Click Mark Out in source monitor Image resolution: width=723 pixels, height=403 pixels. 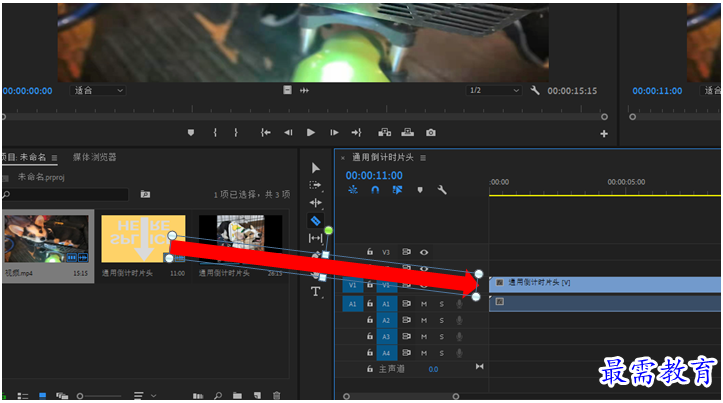[x=236, y=133]
